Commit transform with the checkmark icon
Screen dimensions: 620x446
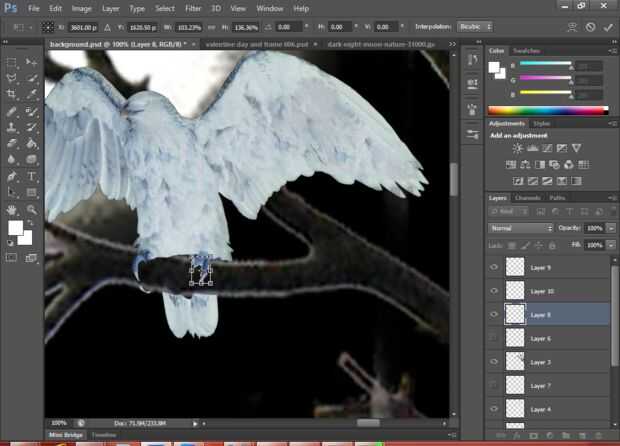607,26
